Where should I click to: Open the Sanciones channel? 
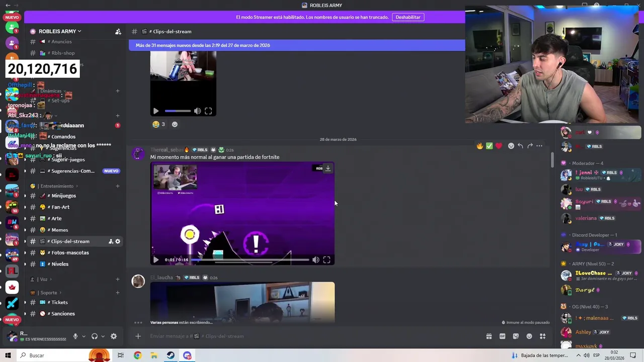pyautogui.click(x=63, y=314)
